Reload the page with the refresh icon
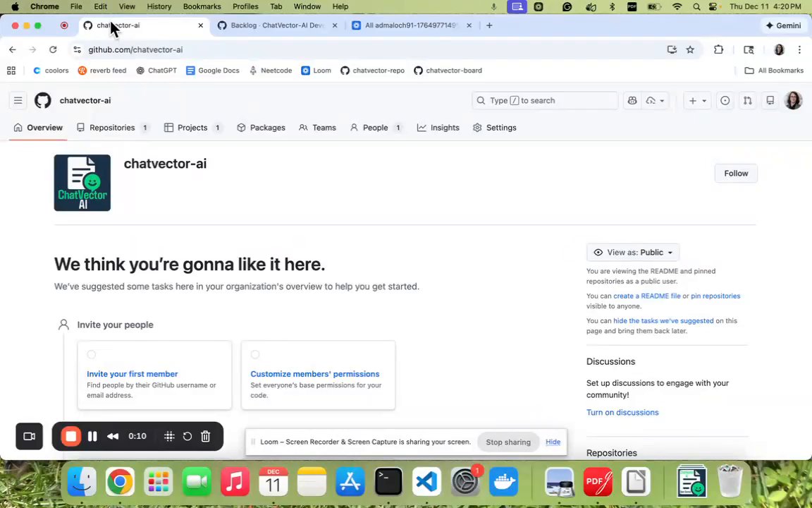The width and height of the screenshot is (812, 508). click(53, 50)
